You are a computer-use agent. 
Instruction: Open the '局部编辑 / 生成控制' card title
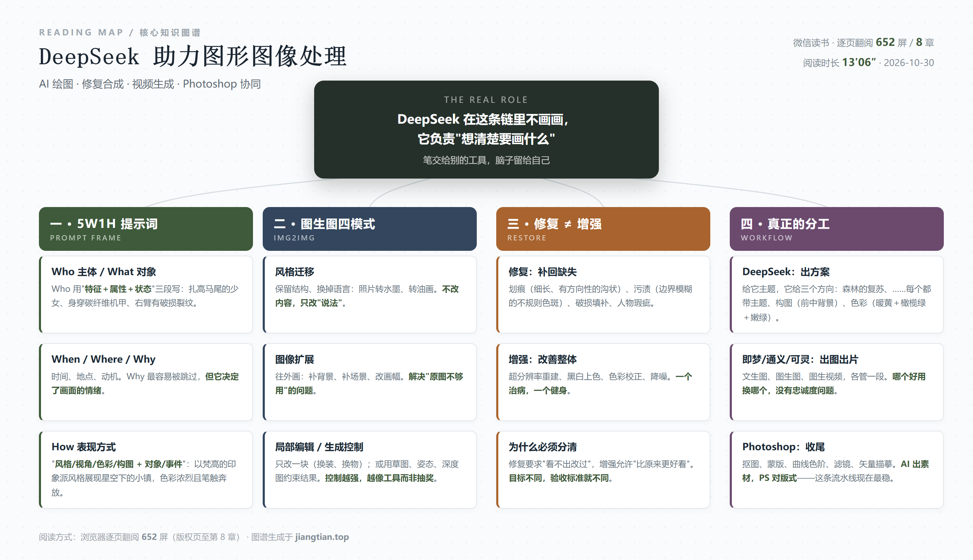point(319,447)
